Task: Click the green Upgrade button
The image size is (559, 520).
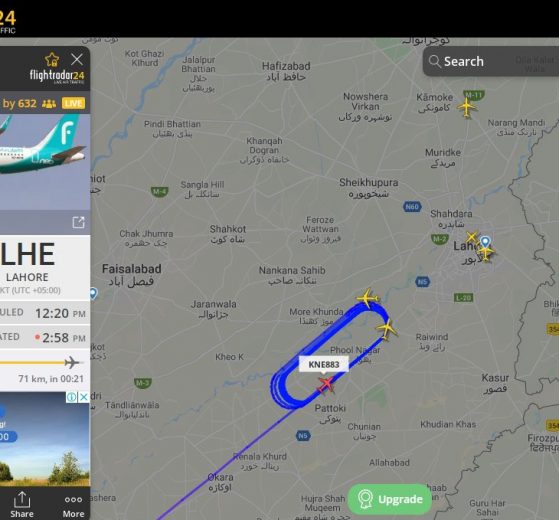Action: pyautogui.click(x=390, y=499)
